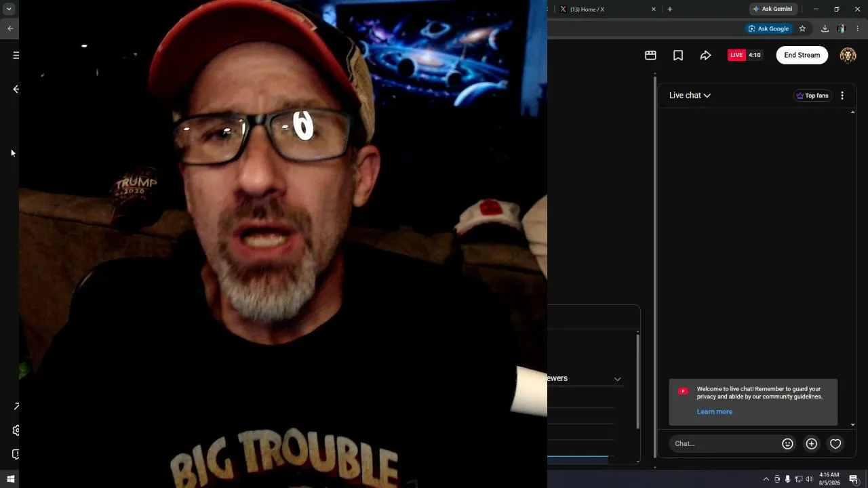The image size is (868, 488).
Task: Click the red LIVE indicator badge
Action: (x=736, y=55)
